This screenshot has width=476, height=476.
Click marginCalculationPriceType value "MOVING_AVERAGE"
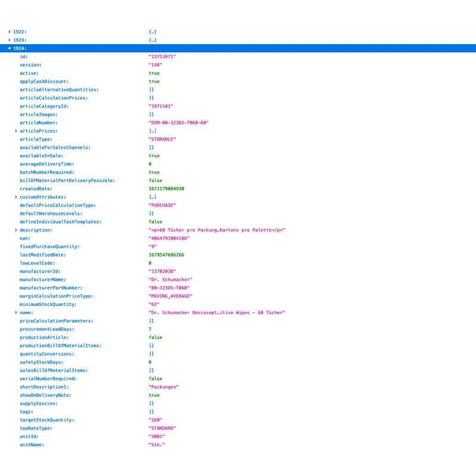(x=170, y=296)
